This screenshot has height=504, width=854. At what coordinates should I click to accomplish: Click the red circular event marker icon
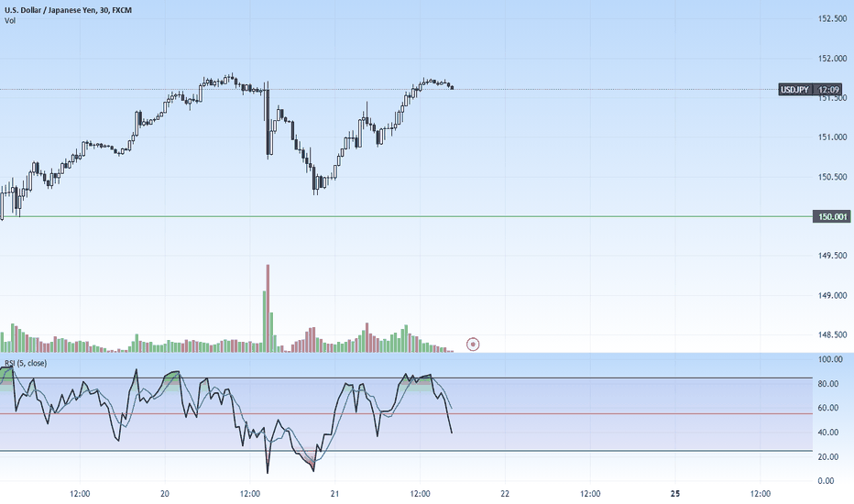point(473,345)
